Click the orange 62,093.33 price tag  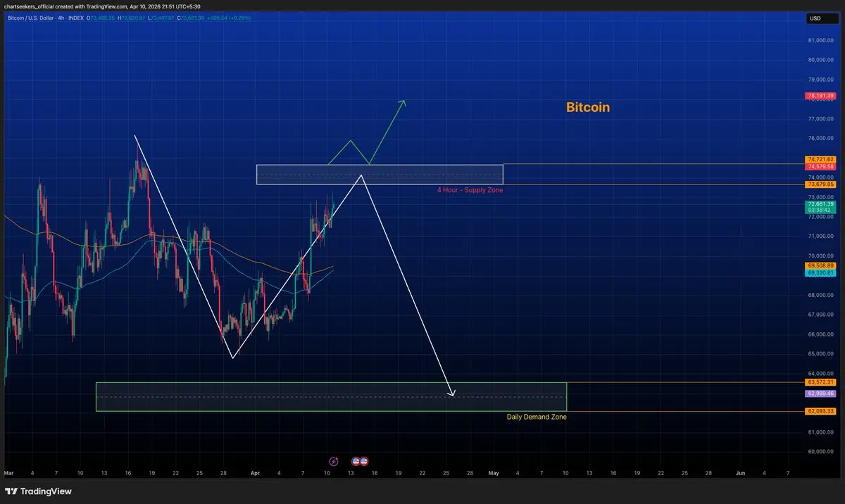(820, 411)
